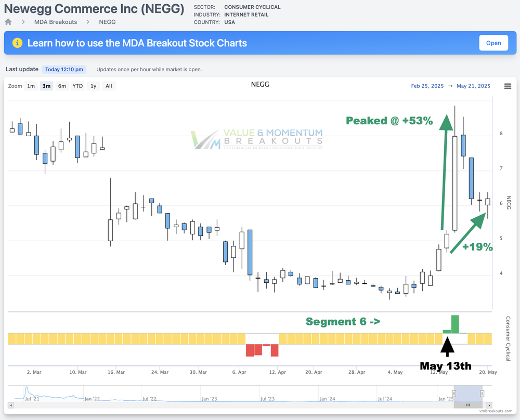Click the vmbreakouts.com credit link

point(496,411)
